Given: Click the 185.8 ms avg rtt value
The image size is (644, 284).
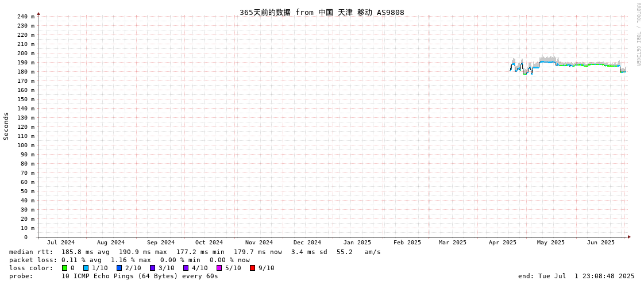Looking at the screenshot, I should [x=86, y=252].
